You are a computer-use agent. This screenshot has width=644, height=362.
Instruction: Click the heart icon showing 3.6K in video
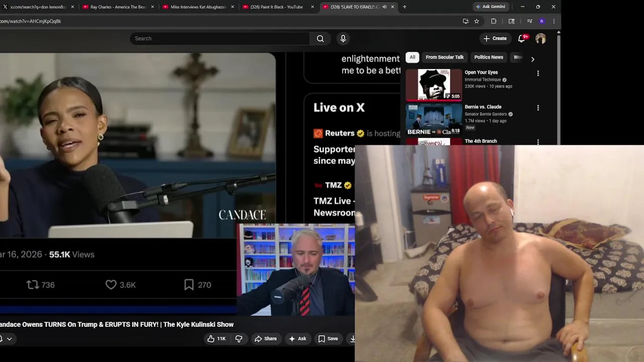tap(111, 285)
